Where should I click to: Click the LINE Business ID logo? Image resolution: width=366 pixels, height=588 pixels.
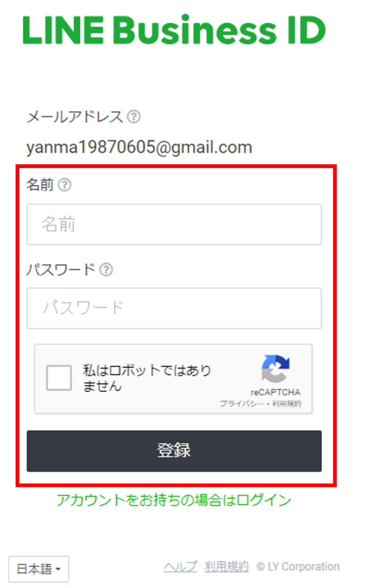click(174, 30)
